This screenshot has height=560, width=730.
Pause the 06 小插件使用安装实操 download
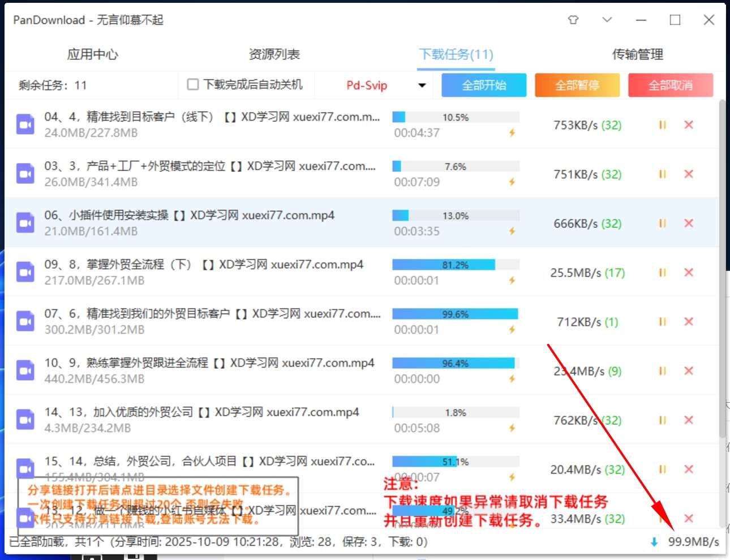coord(662,223)
